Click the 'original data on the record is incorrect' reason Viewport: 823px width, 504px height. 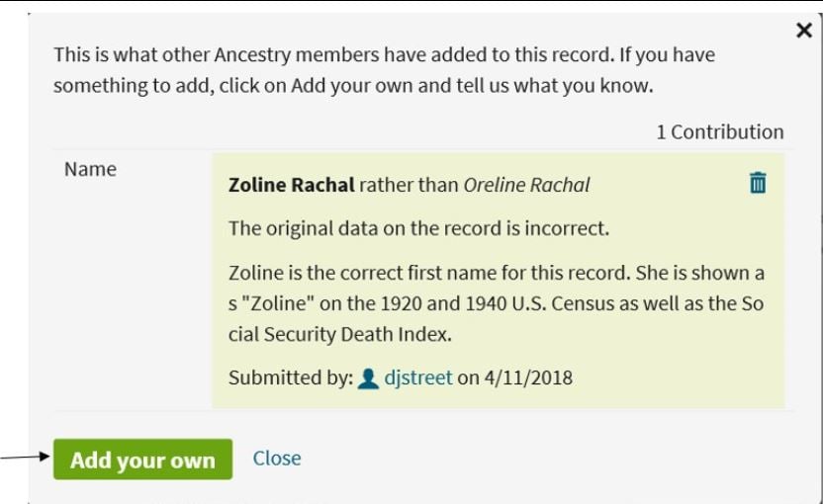point(418,228)
